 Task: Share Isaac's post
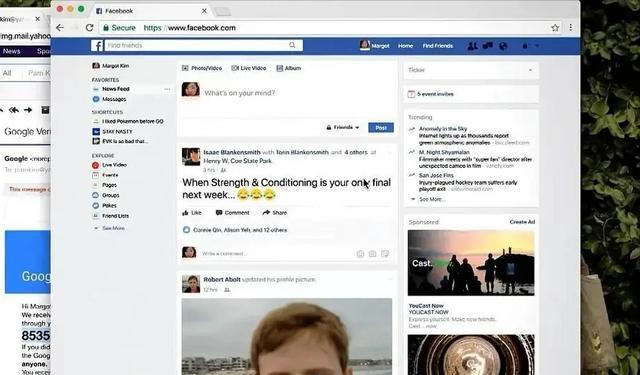pos(275,213)
